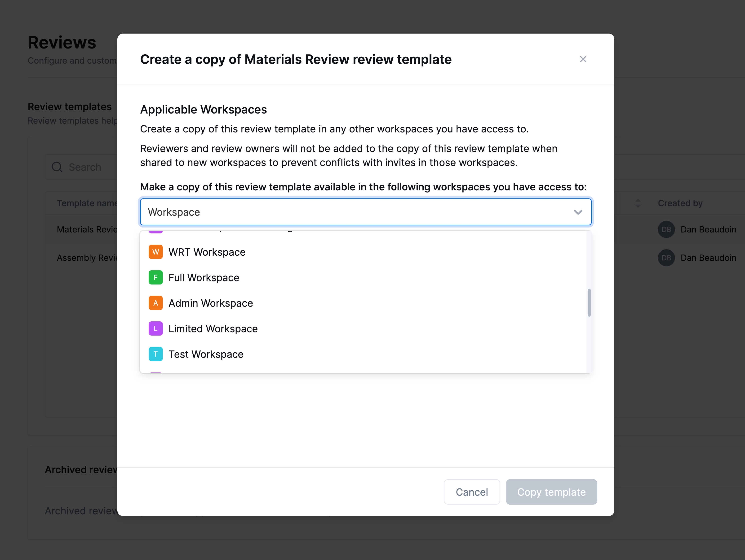Image resolution: width=745 pixels, height=560 pixels.
Task: Select Test Workspace option
Action: point(364,354)
